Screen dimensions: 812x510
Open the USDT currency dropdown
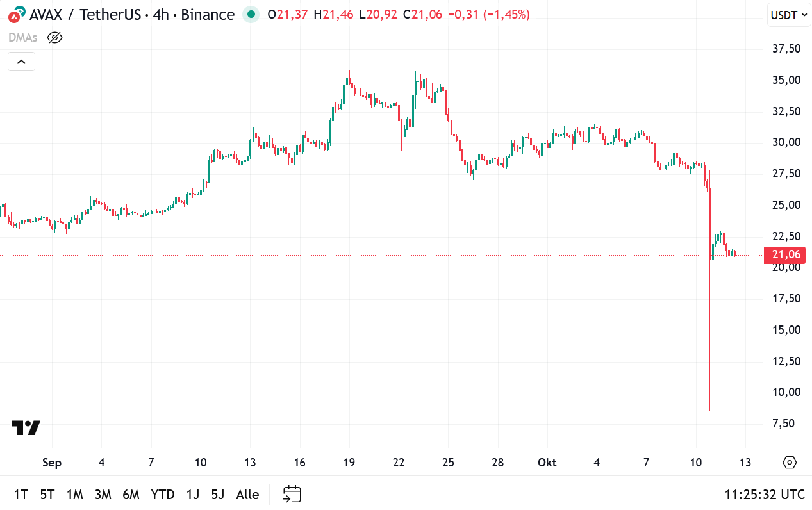pos(789,15)
